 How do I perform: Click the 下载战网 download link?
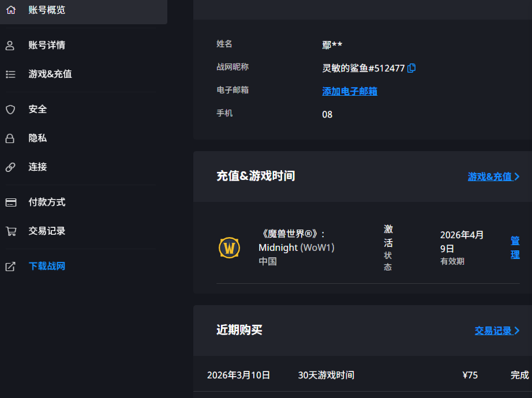(x=46, y=266)
